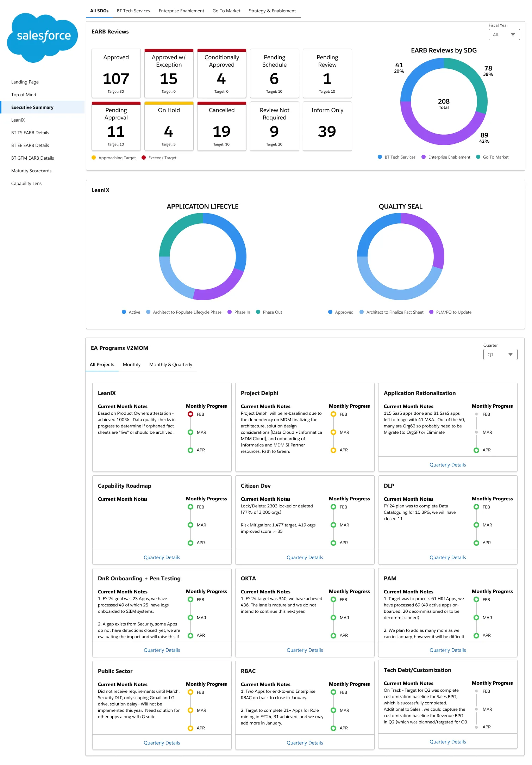Image resolution: width=532 pixels, height=765 pixels.
Task: Click Go To Market legend dot
Action: point(478,157)
